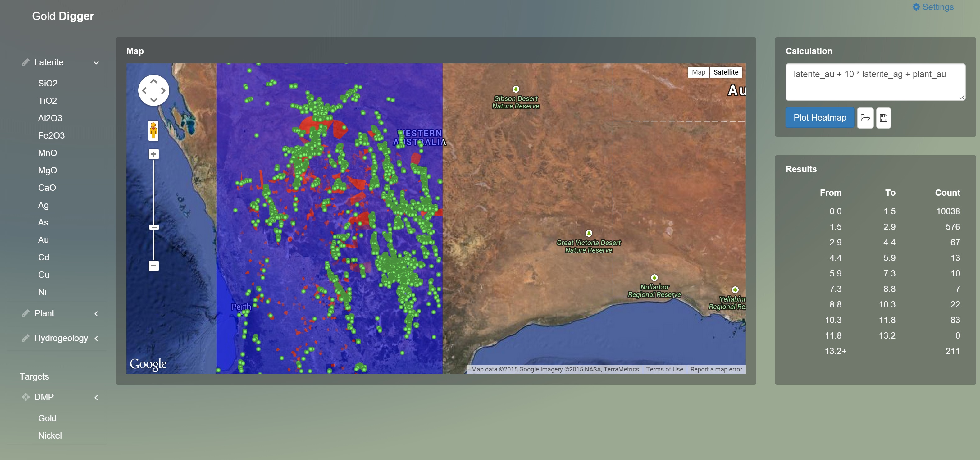980x460 pixels.
Task: Click the open folder icon button
Action: 865,118
